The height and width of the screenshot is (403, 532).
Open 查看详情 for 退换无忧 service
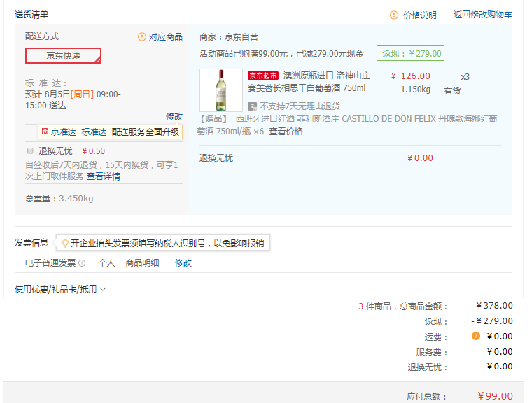(104, 176)
